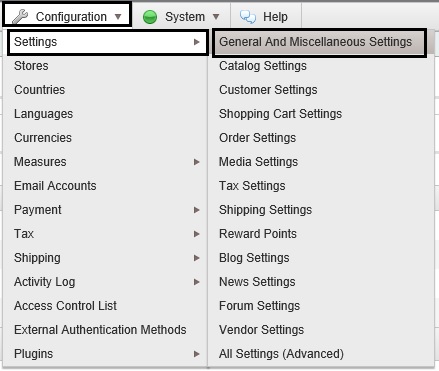Viewport: 439px width, 371px height.
Task: Open the Configuration menu label
Action: click(71, 17)
